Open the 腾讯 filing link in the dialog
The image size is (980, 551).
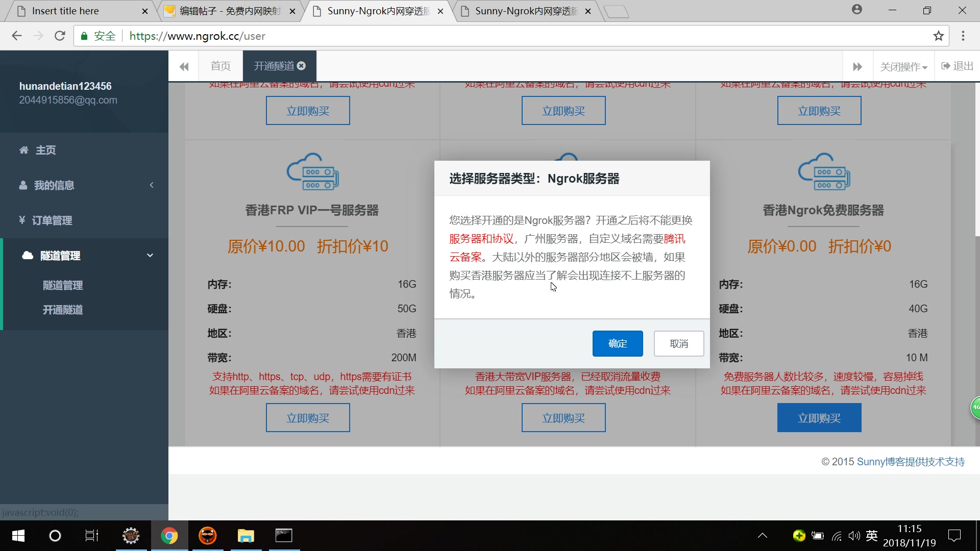pyautogui.click(x=674, y=239)
